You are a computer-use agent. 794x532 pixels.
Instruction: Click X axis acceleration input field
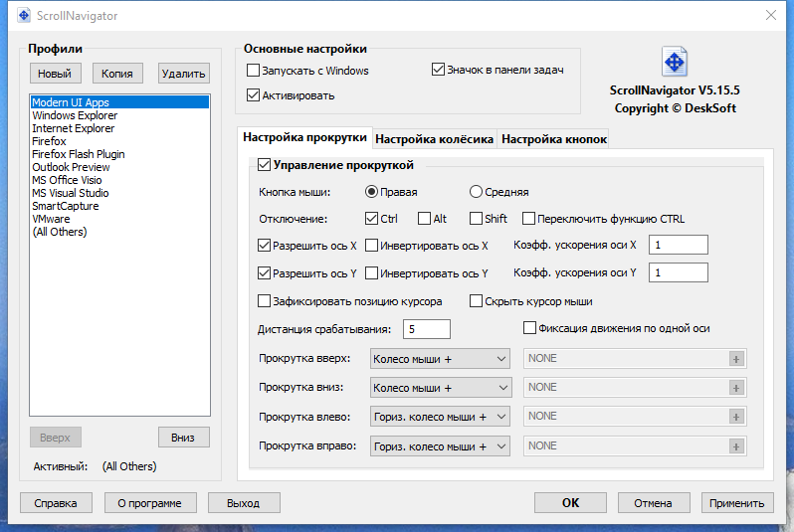(x=679, y=245)
